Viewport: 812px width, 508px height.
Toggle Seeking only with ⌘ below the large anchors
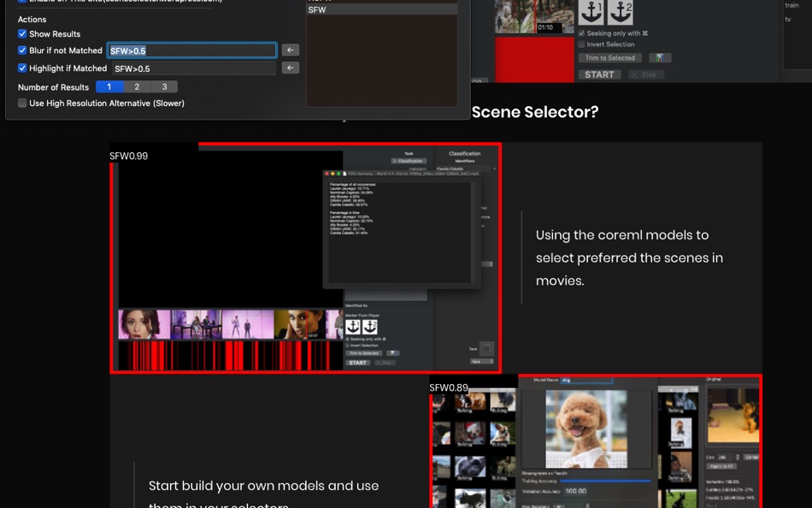coord(581,33)
